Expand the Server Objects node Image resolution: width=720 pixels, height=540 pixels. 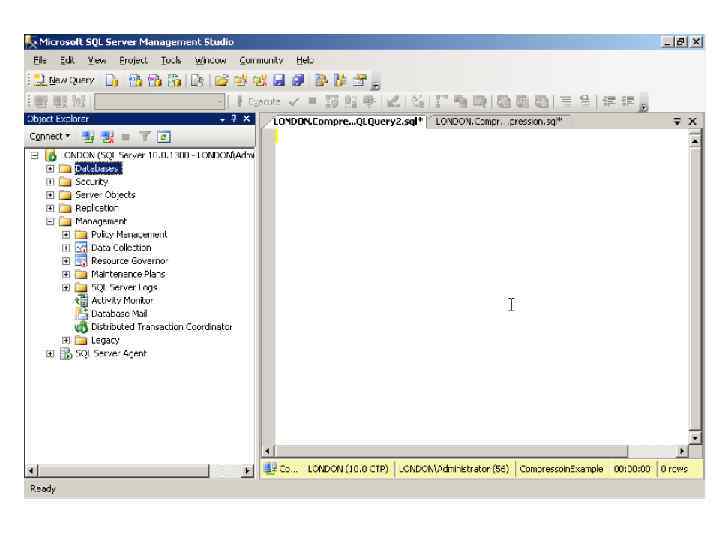click(50, 195)
